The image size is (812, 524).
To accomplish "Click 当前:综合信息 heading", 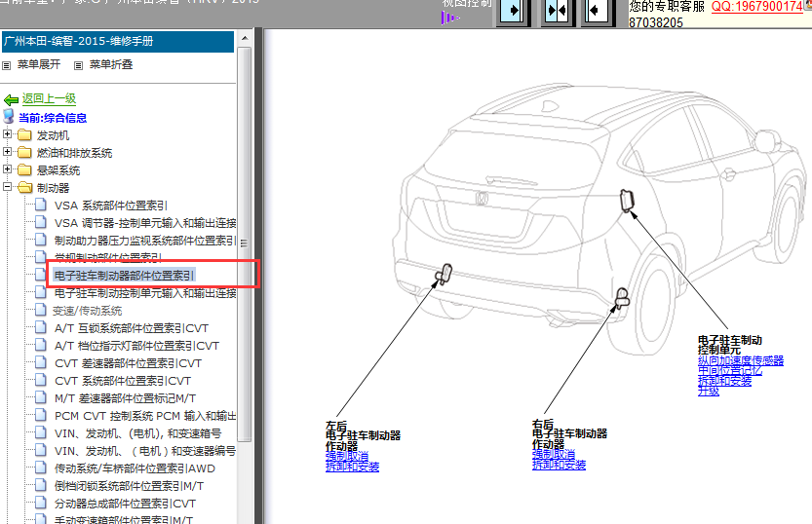I will (x=53, y=118).
